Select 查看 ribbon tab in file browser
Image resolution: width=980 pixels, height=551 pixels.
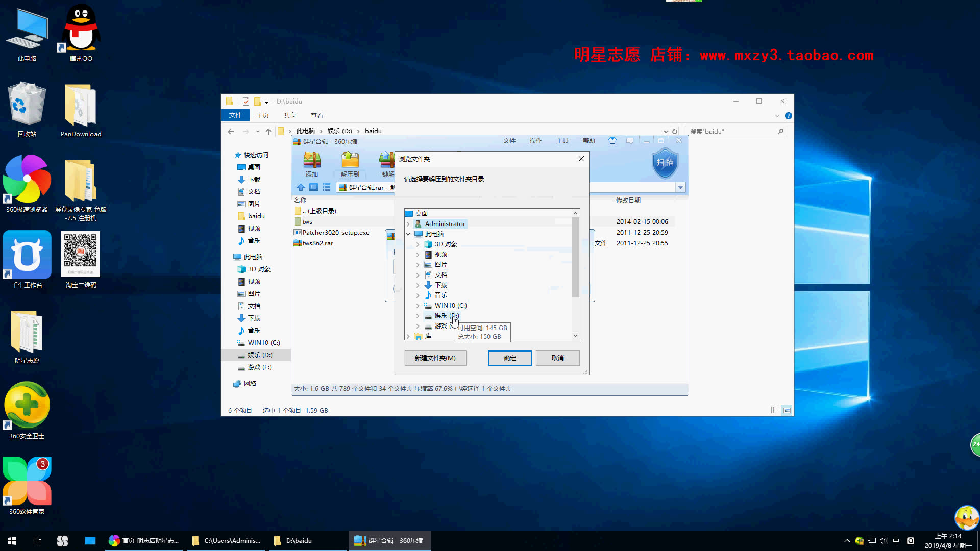pos(316,115)
